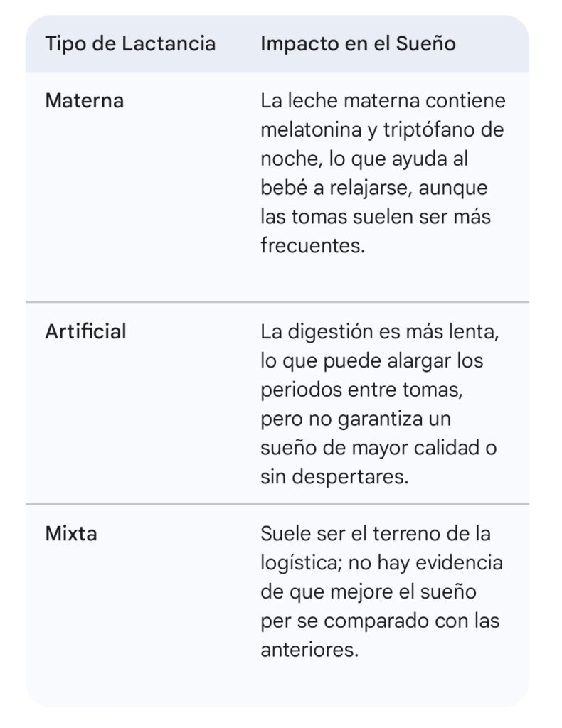
Task: Select the 'Materna' row label
Action: click(84, 101)
